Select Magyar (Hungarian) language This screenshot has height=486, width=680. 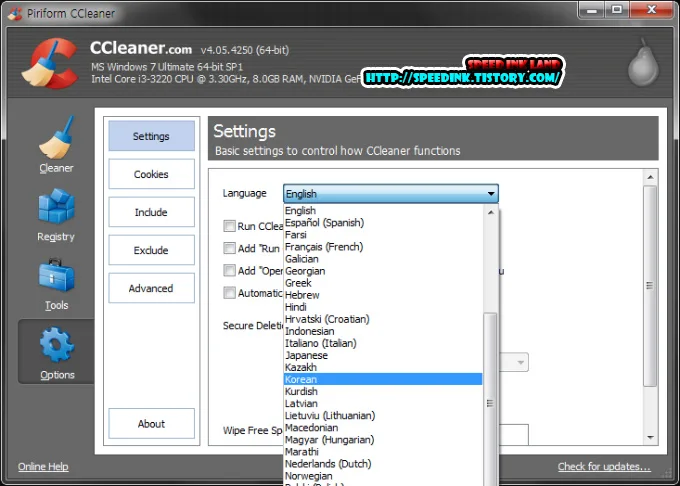[383, 440]
